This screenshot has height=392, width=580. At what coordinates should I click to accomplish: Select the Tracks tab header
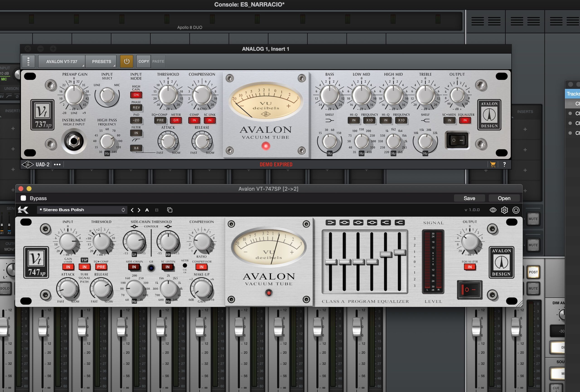573,94
